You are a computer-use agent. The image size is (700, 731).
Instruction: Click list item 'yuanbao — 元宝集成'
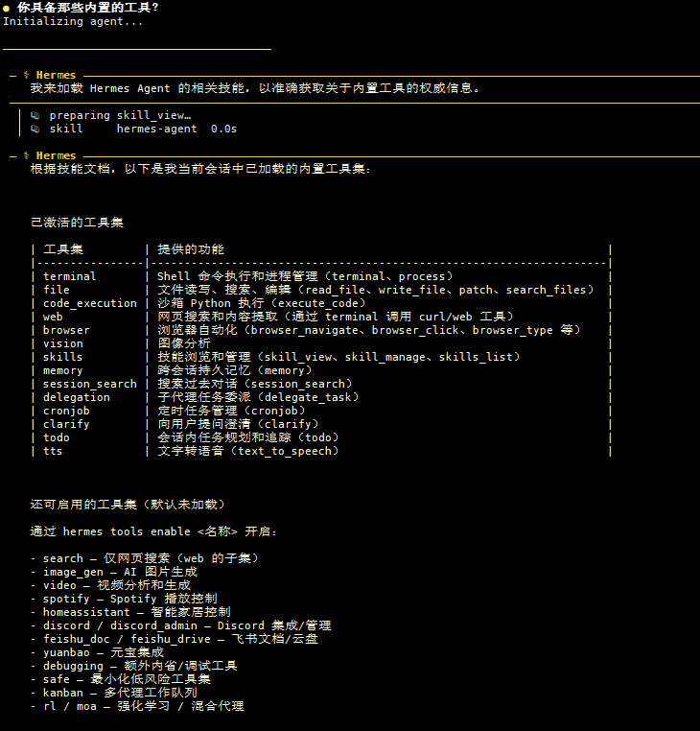point(97,652)
